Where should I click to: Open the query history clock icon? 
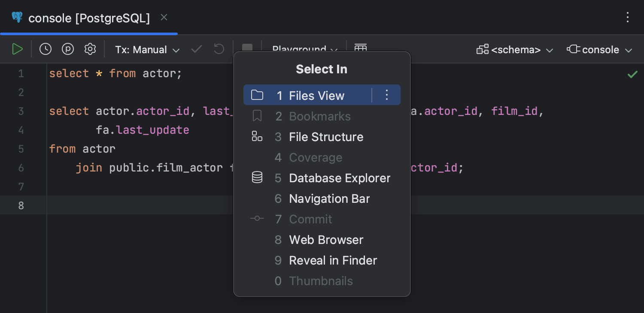(45, 49)
